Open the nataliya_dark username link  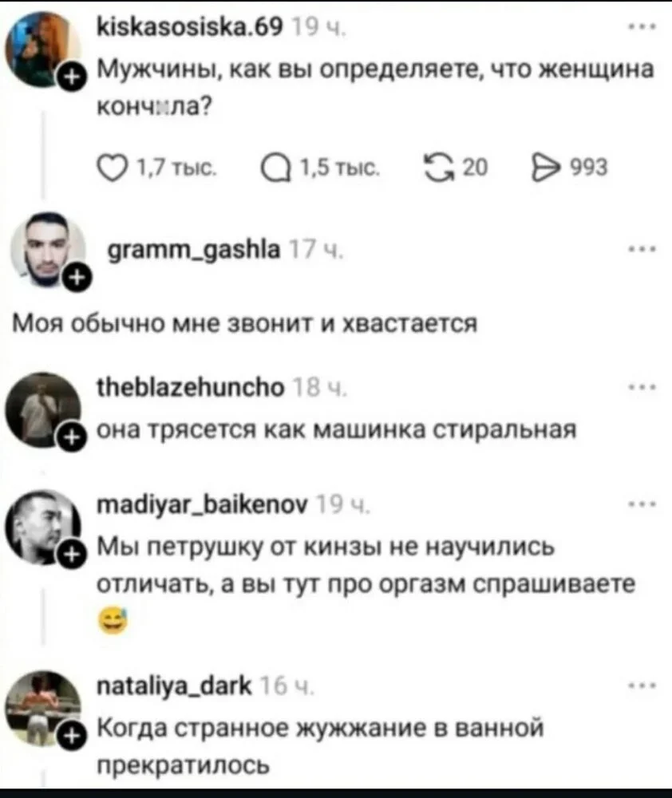(174, 686)
